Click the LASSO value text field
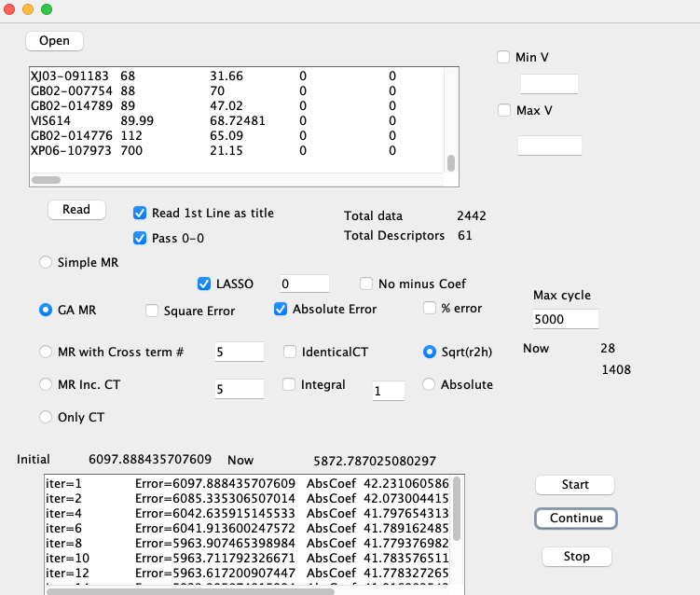Screen dimensions: 700x595 pos(305,284)
